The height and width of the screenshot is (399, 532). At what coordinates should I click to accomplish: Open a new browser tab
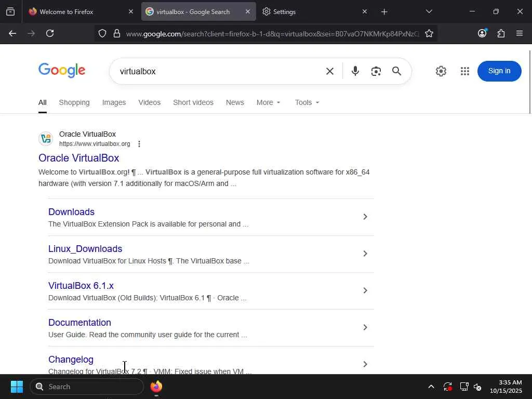(384, 12)
